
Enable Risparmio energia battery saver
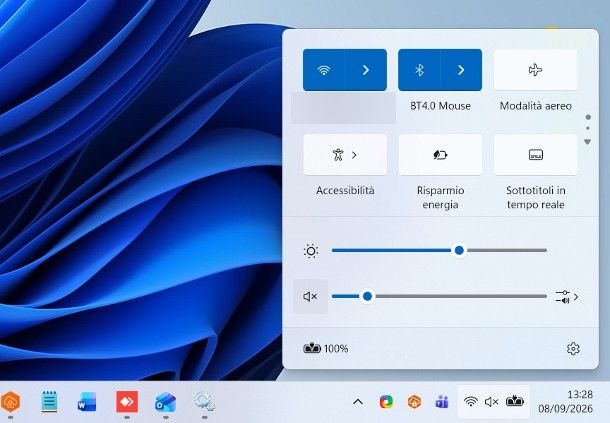(440, 155)
